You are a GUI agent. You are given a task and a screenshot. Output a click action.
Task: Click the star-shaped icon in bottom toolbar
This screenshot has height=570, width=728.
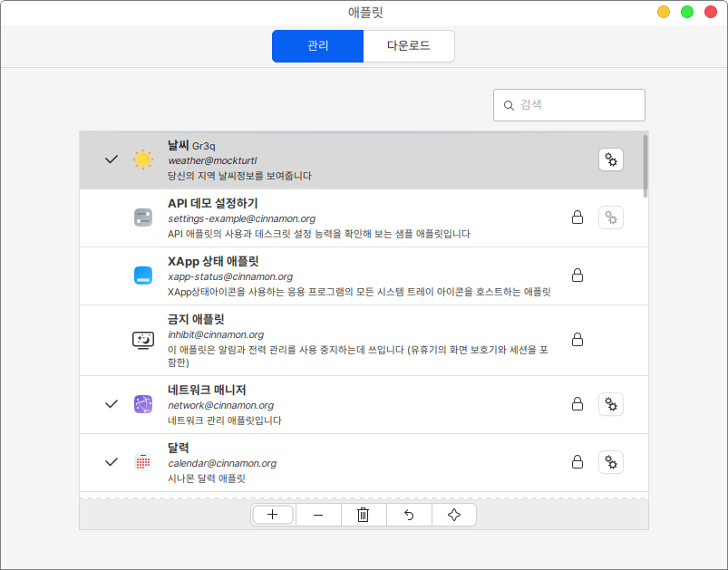tap(454, 515)
